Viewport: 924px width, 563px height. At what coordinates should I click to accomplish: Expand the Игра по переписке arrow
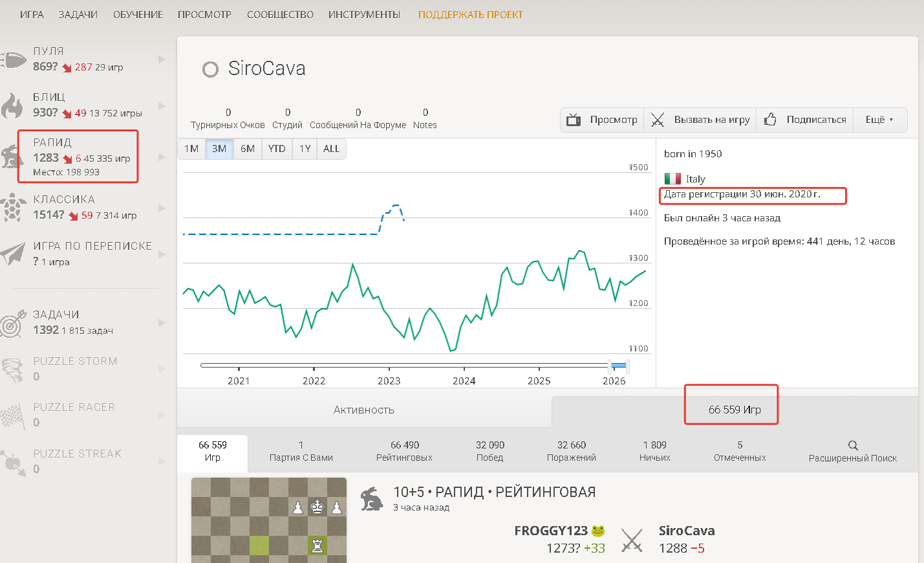coord(162,254)
